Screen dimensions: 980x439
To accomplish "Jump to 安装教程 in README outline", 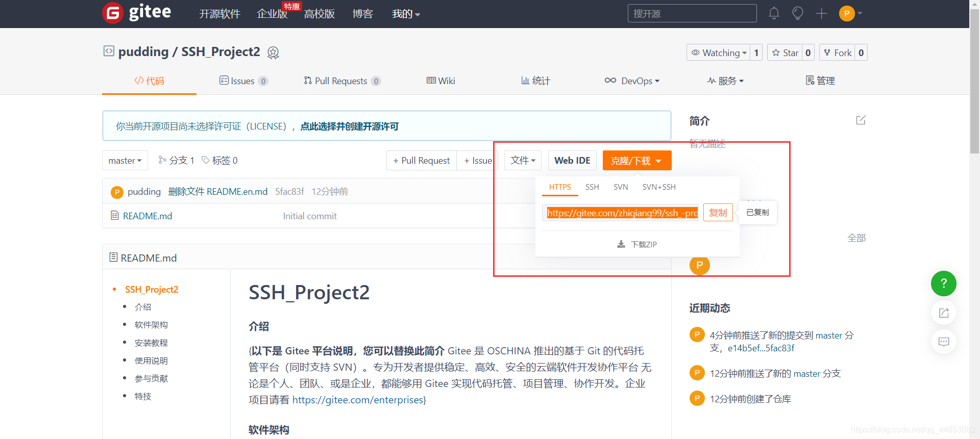I will [x=151, y=343].
